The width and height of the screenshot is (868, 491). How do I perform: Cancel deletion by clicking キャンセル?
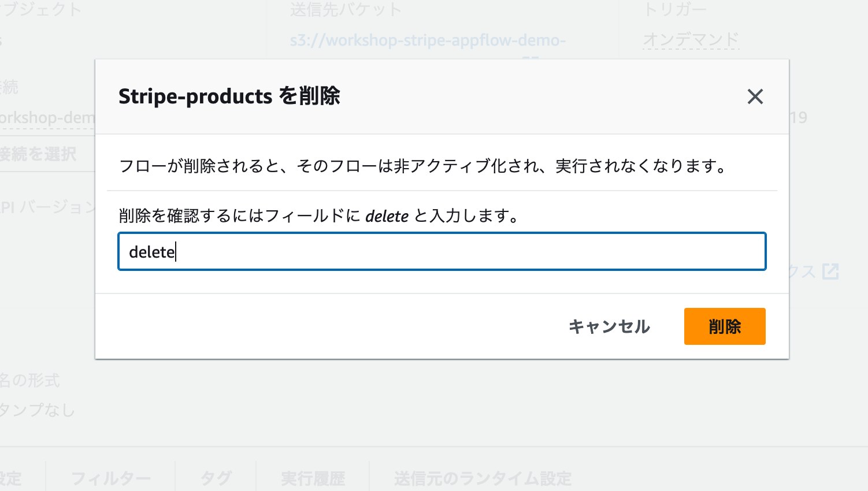pyautogui.click(x=610, y=326)
